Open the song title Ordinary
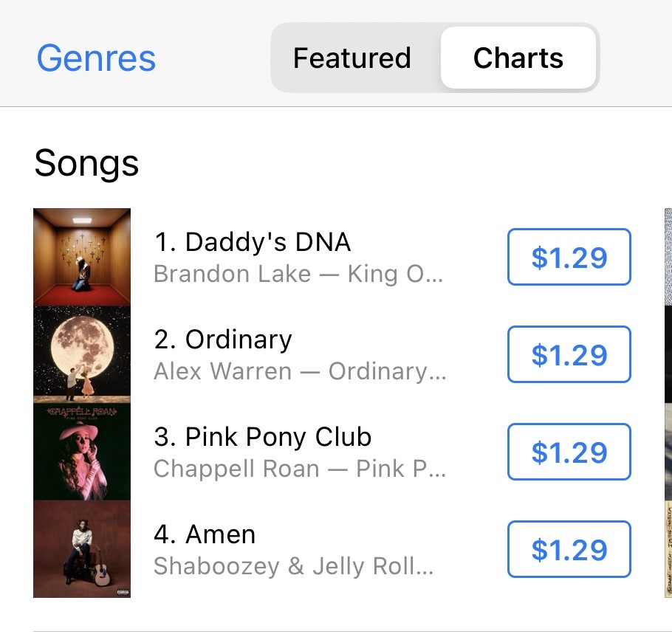 click(223, 340)
